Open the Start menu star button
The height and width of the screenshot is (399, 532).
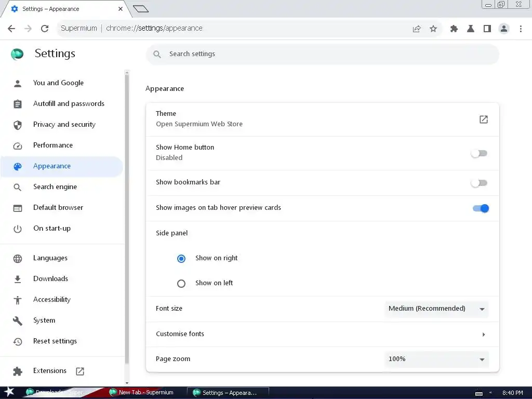coord(9,392)
